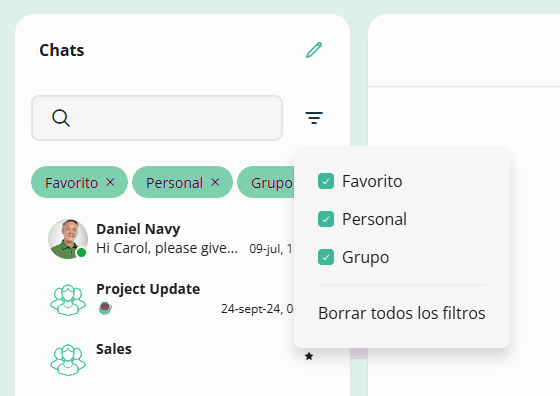The width and height of the screenshot is (560, 396).
Task: Uncheck the Personal filter checkbox
Action: pos(326,219)
